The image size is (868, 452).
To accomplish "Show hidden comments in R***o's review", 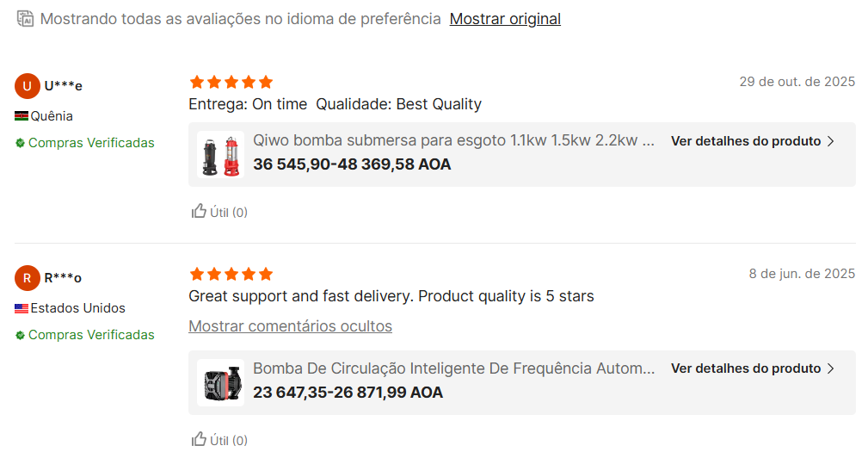I will [x=290, y=326].
